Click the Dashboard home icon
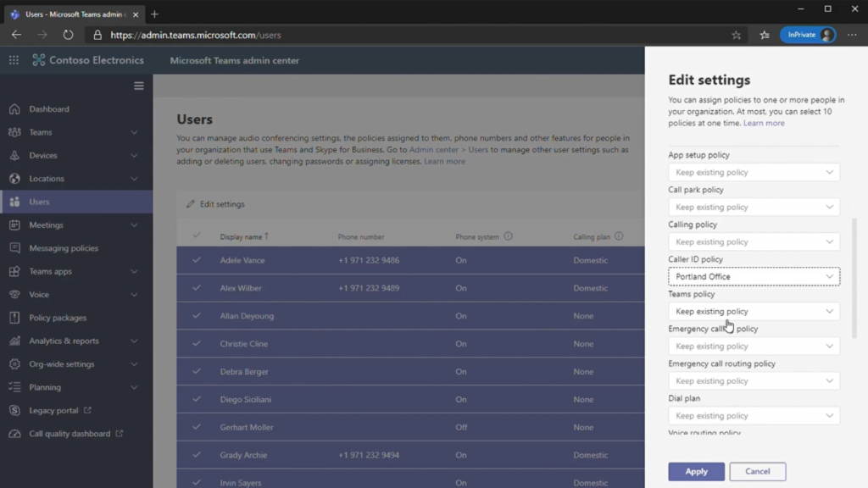 [14, 109]
